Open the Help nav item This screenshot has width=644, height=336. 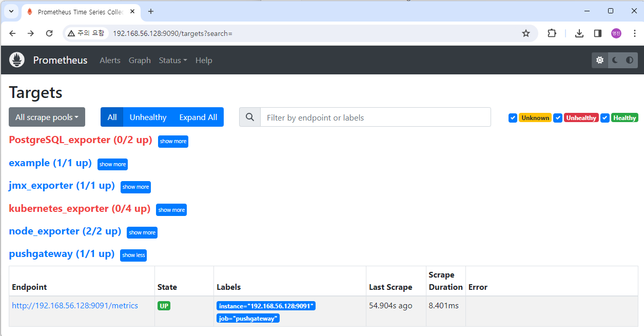[x=204, y=60]
